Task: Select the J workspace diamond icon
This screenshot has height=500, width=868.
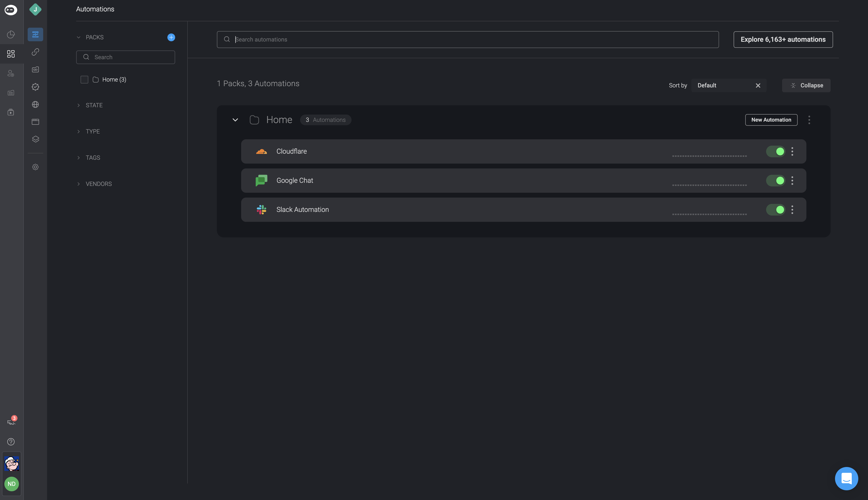Action: (35, 10)
